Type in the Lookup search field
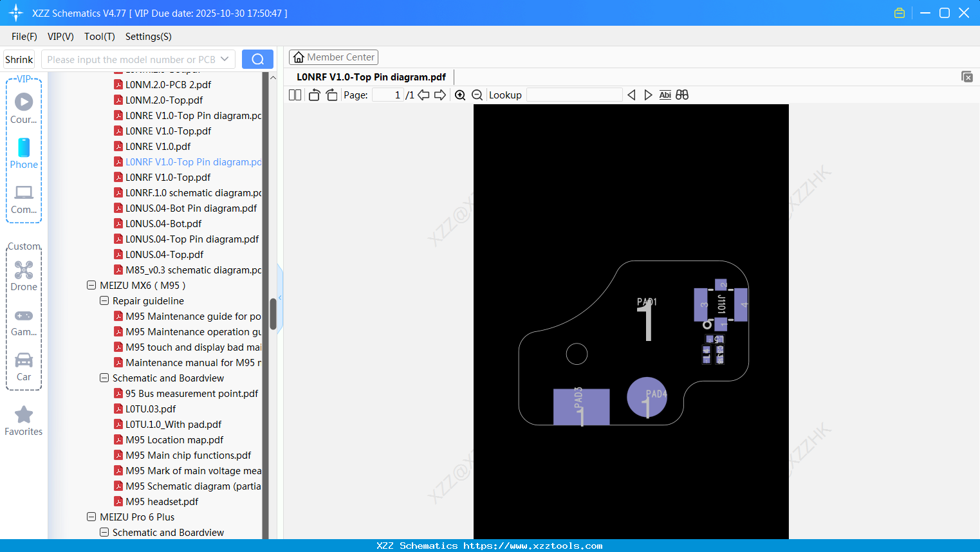This screenshot has width=980, height=552. click(x=574, y=95)
